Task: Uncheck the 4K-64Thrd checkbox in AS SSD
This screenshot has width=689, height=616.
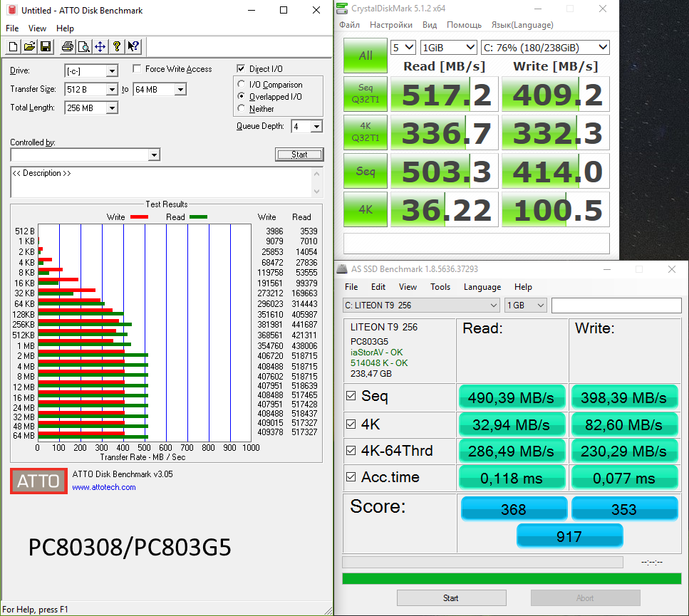Action: point(351,450)
